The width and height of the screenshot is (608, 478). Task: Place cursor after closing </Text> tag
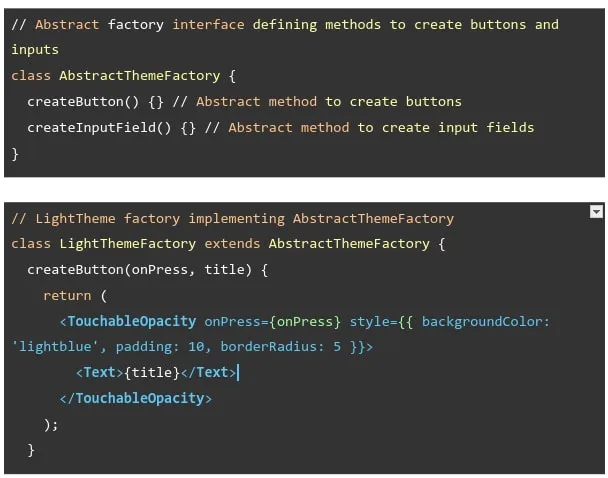(x=239, y=373)
